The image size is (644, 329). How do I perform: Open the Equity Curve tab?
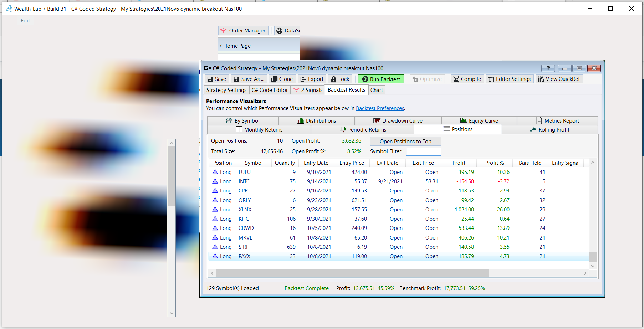479,121
